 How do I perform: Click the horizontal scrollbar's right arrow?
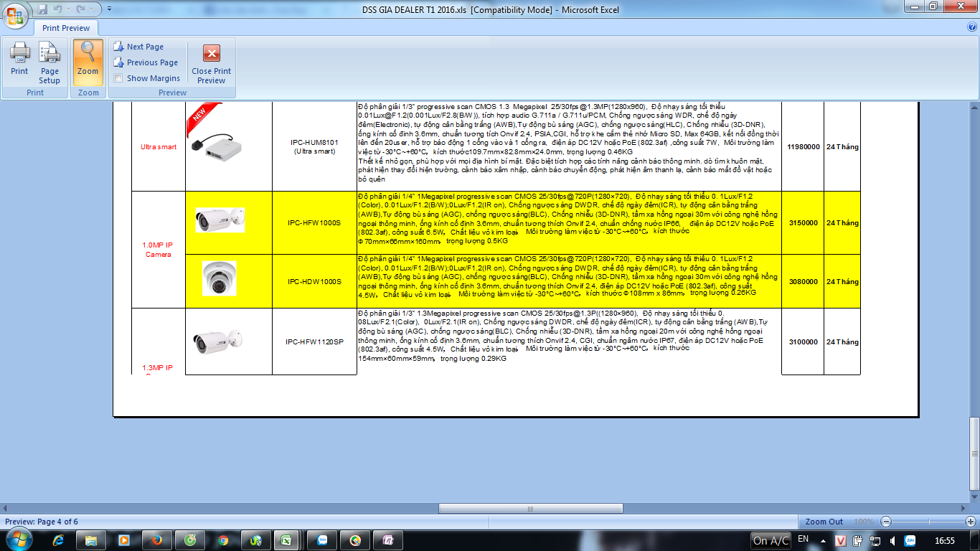click(962, 508)
